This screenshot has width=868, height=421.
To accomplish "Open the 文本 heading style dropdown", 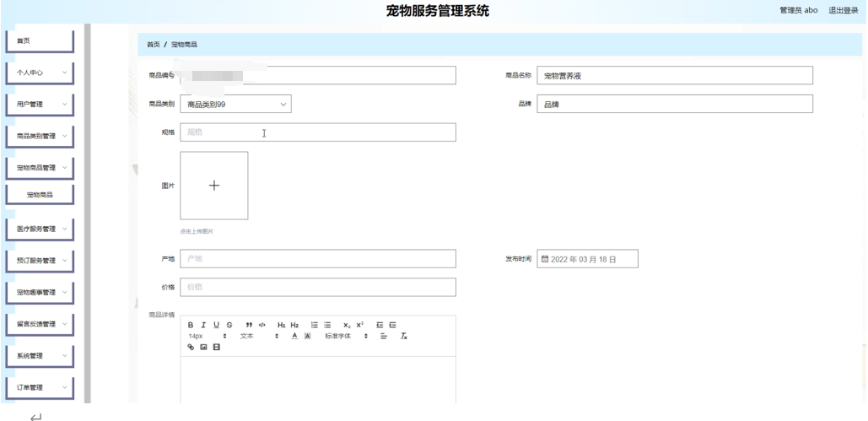I will coord(259,337).
